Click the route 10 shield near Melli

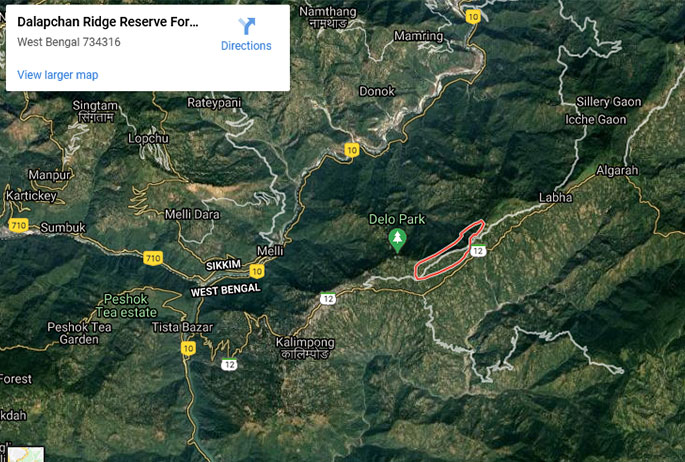(257, 272)
